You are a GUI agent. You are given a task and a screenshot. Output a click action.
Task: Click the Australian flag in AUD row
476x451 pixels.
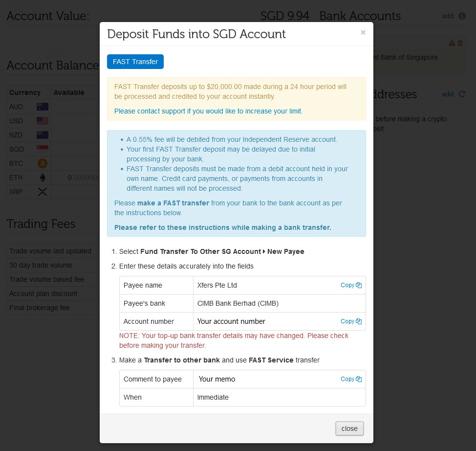43,107
